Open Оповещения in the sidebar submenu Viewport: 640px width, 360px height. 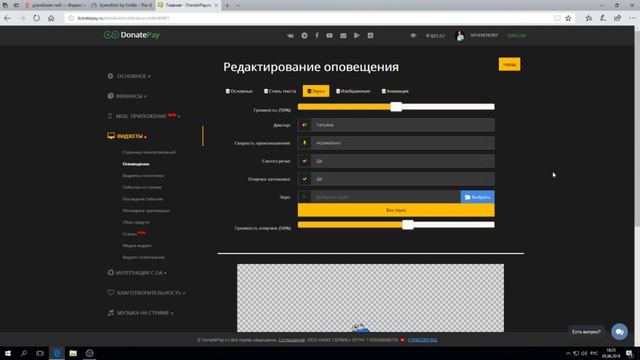pyautogui.click(x=136, y=164)
